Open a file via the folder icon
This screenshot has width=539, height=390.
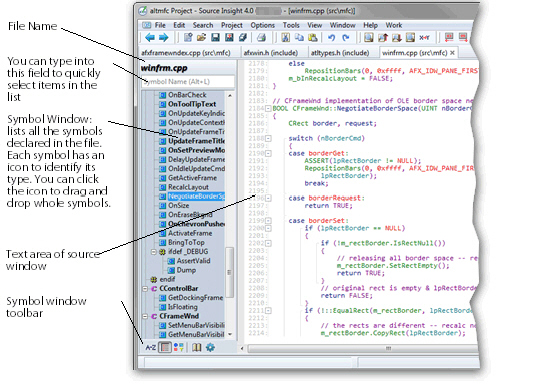point(201,37)
